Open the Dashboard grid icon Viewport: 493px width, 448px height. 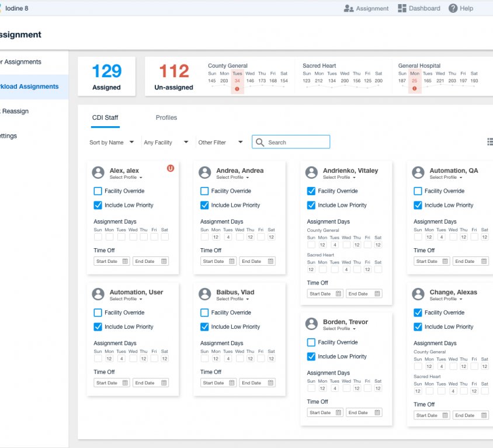click(x=402, y=8)
